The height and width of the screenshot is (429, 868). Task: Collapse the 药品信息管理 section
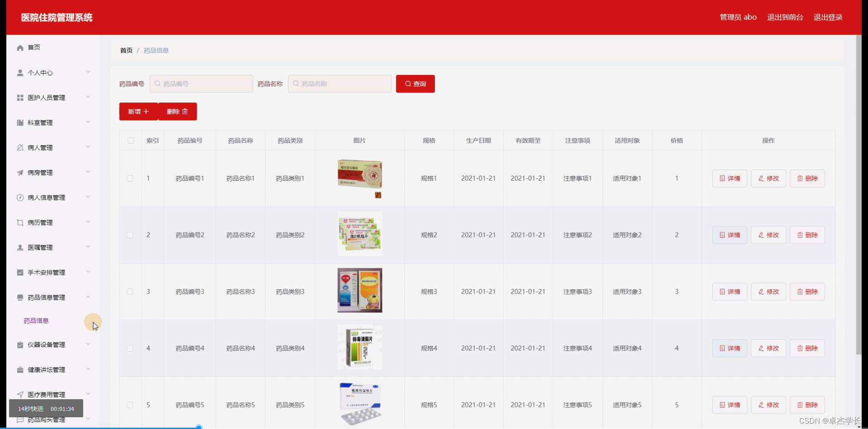point(88,297)
